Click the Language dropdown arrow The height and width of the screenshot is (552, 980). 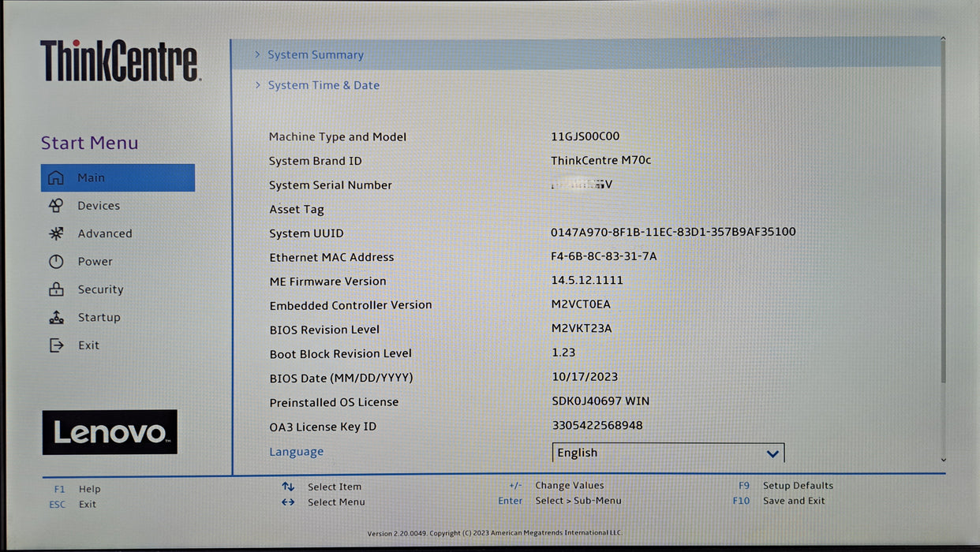772,453
